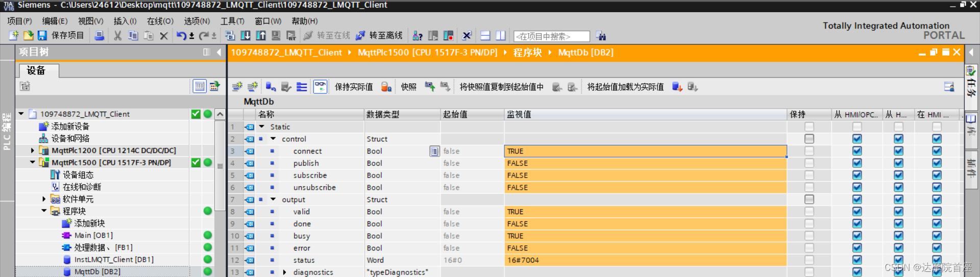Click load start values blue download icon

(x=677, y=87)
